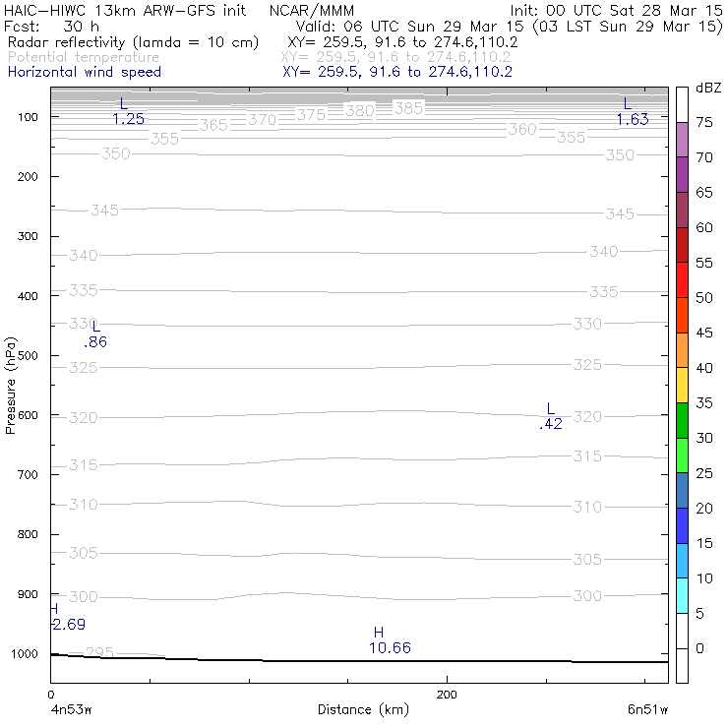Image resolution: width=728 pixels, height=728 pixels.
Task: Pick the yellow 35–40 dBZ swatch
Action: tap(682, 385)
